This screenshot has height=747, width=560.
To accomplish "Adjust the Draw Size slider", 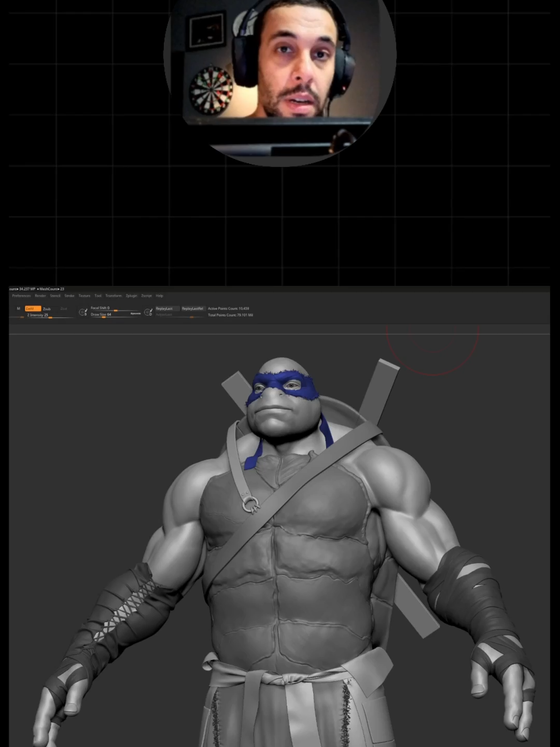I will (109, 315).
